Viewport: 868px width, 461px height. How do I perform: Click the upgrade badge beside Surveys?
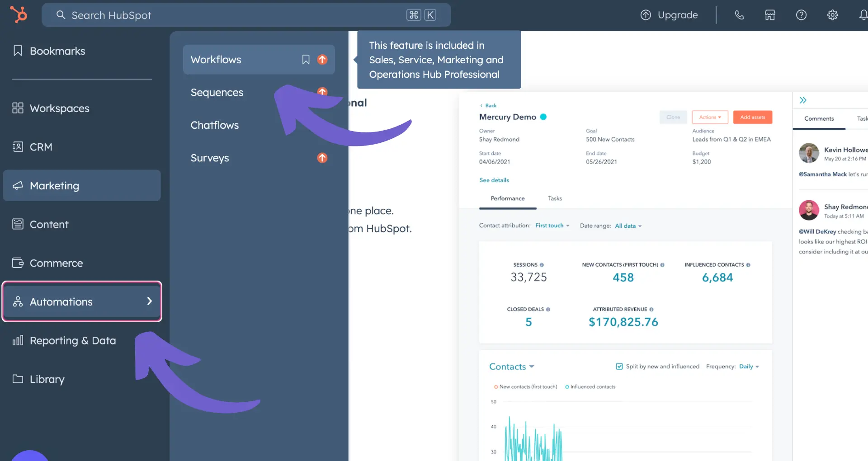click(322, 158)
